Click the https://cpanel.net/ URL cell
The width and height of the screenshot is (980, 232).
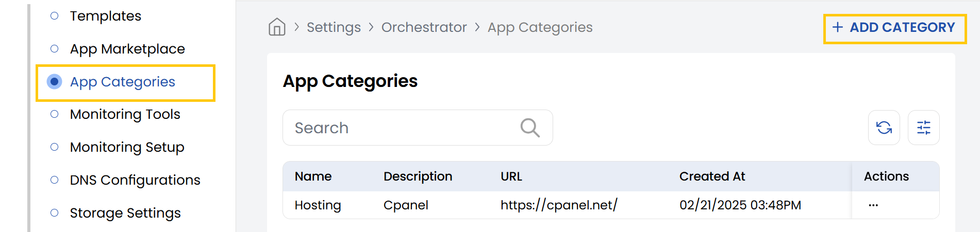[x=559, y=205]
